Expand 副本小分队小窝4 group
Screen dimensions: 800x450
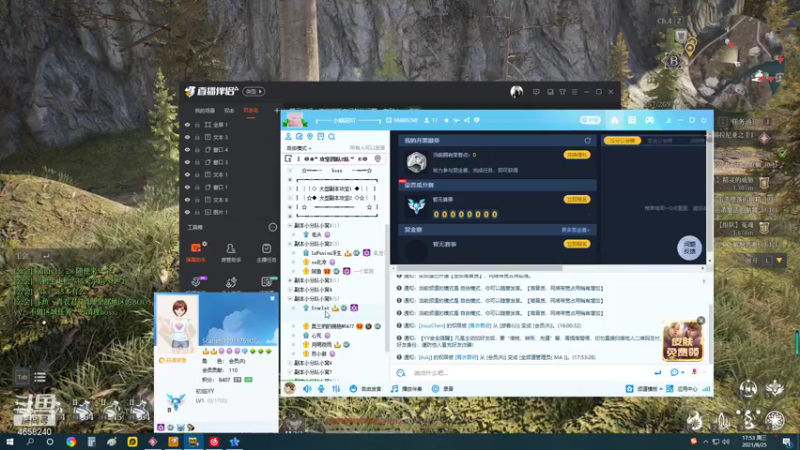290,290
